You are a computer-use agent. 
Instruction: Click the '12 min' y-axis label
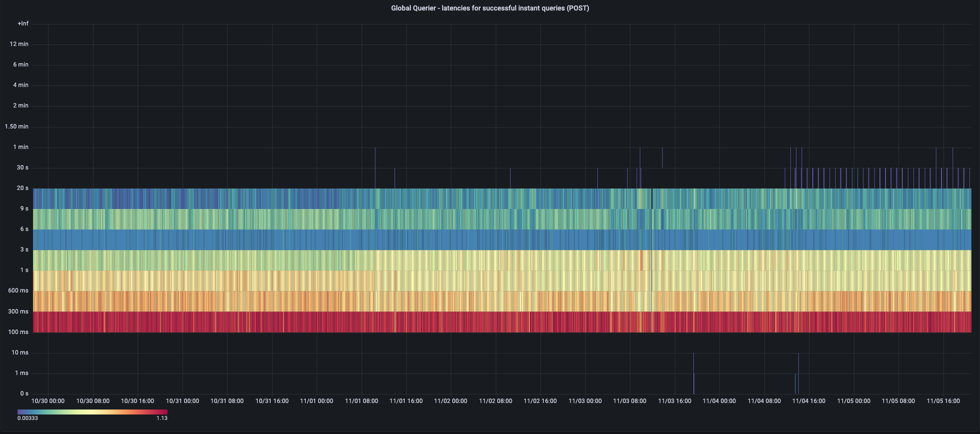tap(19, 44)
